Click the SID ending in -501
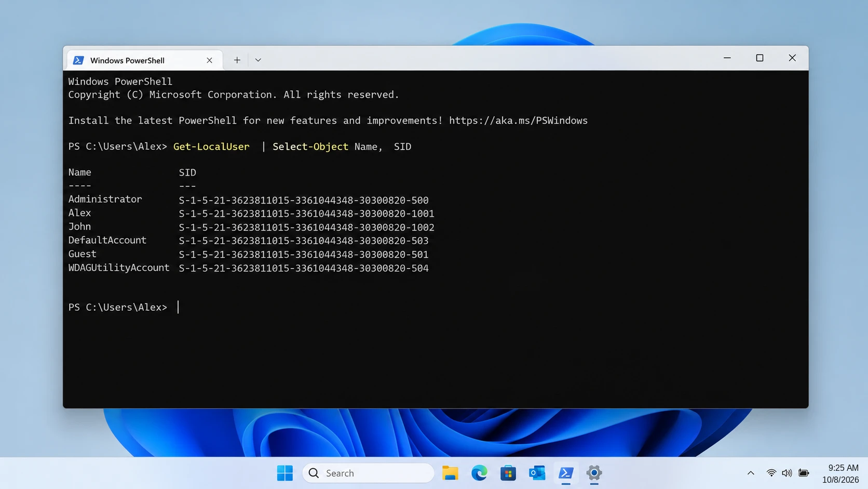The height and width of the screenshot is (489, 868). 304,255
